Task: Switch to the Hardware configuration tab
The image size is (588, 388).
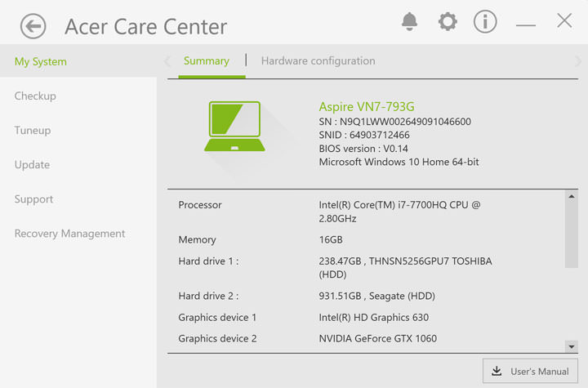Action: 318,61
